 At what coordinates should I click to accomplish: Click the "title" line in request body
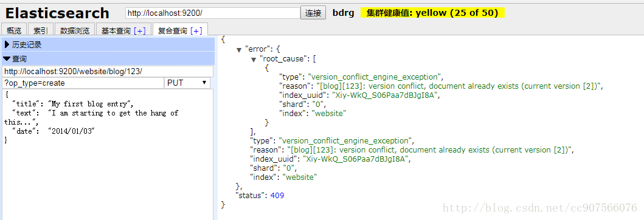point(73,104)
